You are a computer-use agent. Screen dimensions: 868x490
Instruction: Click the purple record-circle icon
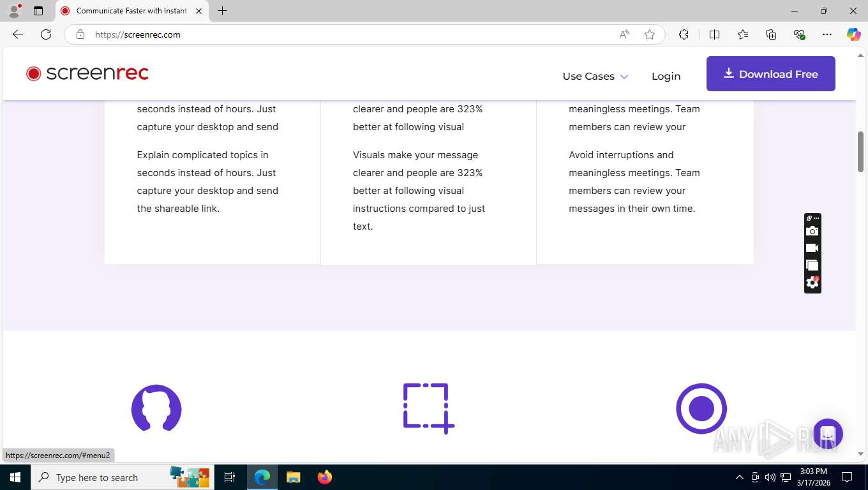[701, 408]
